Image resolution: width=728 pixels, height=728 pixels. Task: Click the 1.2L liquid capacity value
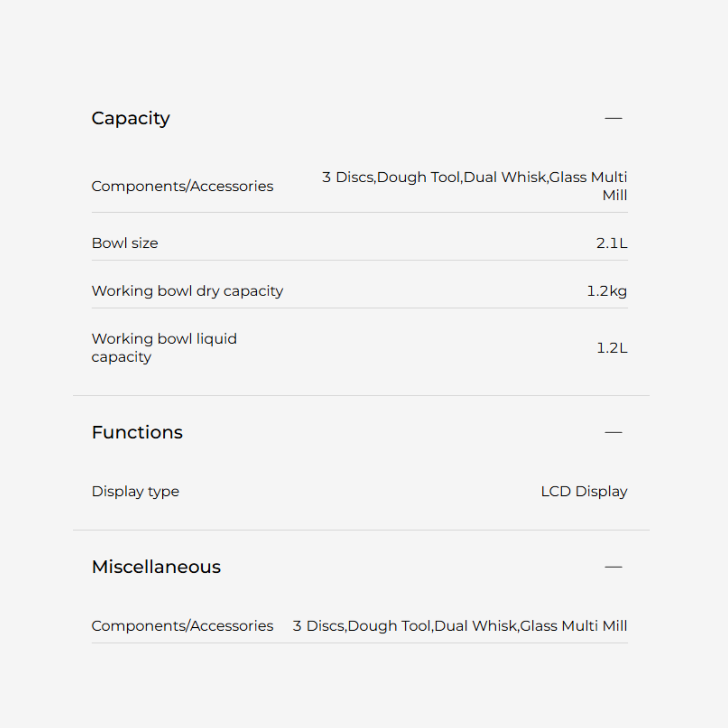pos(612,347)
